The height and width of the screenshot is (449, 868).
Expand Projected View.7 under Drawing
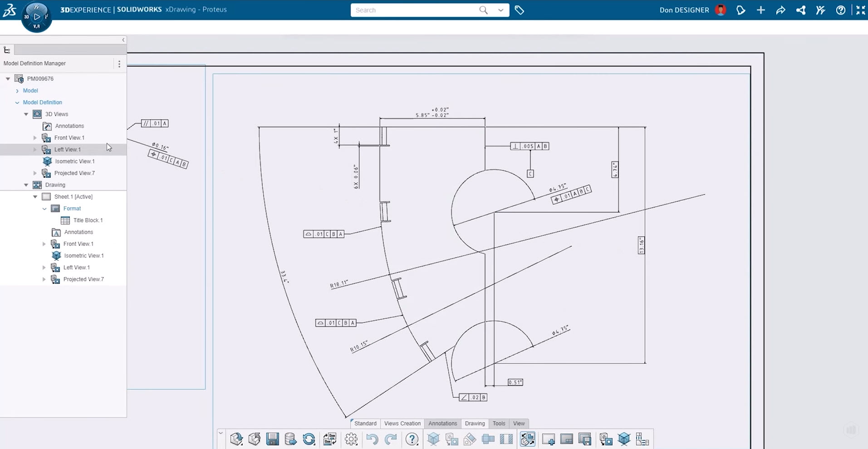[x=44, y=279]
